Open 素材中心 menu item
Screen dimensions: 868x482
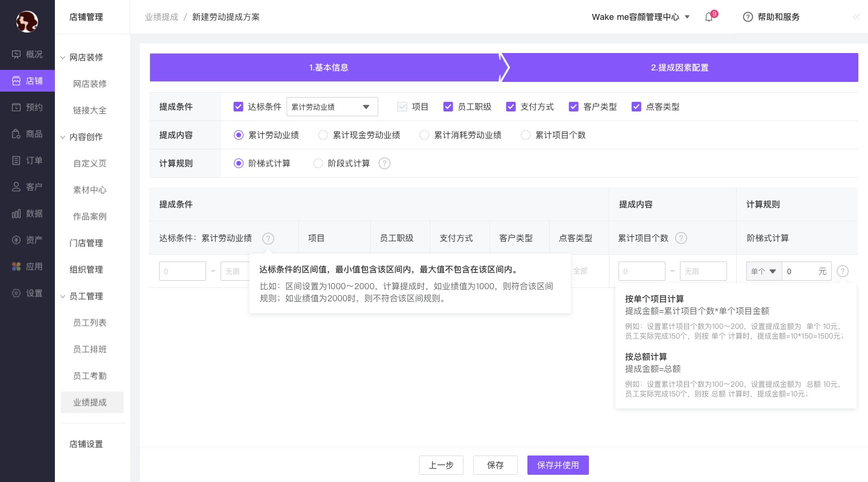[90, 190]
